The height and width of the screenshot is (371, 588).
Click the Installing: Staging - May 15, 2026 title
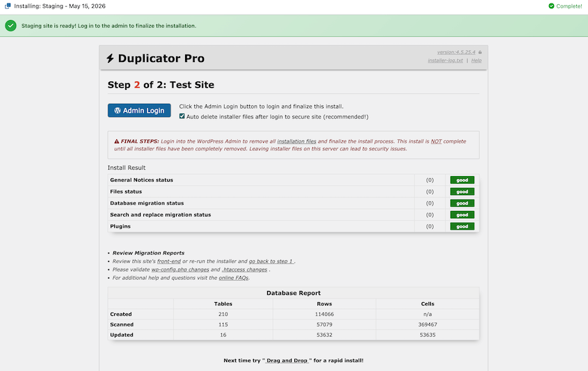tap(60, 6)
